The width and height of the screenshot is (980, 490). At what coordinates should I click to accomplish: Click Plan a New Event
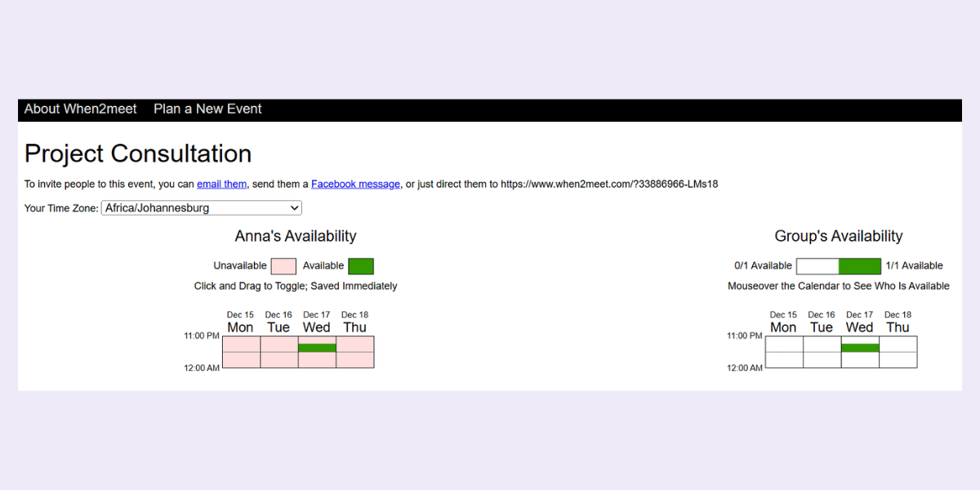click(207, 109)
